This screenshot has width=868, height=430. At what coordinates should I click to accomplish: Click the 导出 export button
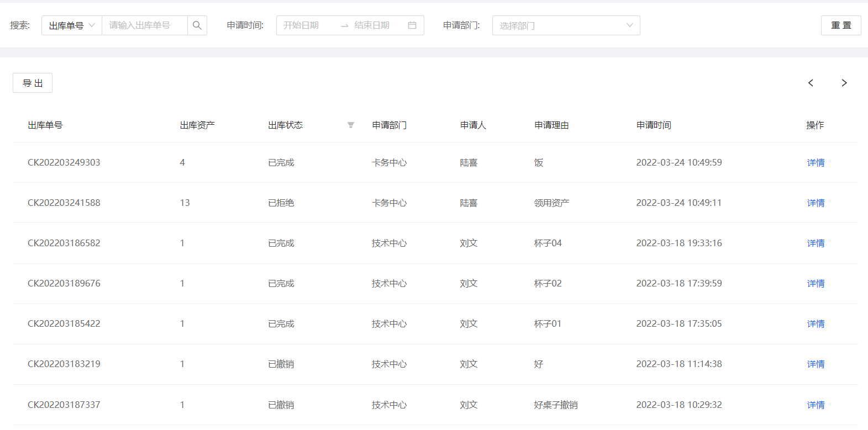(x=33, y=83)
